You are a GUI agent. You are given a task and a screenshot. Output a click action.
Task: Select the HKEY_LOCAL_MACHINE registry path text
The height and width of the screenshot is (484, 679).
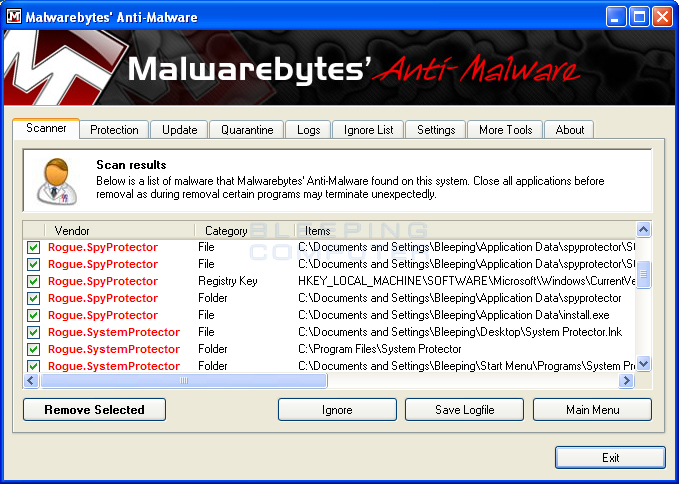click(x=466, y=281)
